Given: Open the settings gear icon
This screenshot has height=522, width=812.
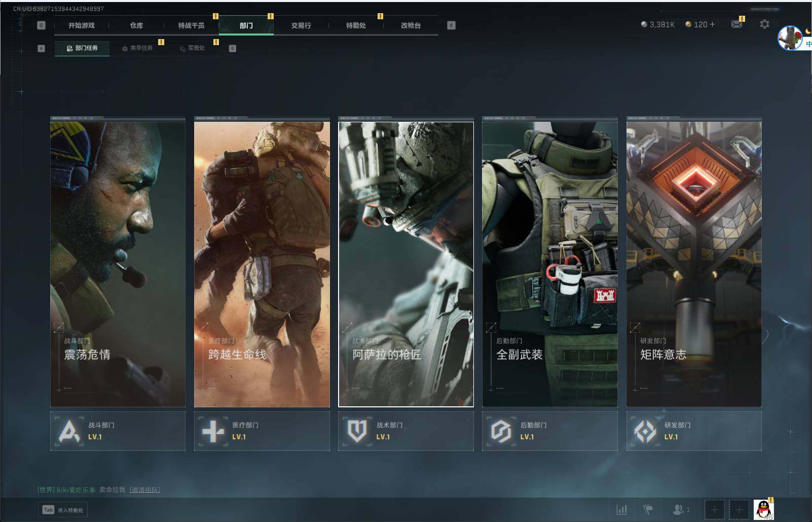Looking at the screenshot, I should point(764,24).
